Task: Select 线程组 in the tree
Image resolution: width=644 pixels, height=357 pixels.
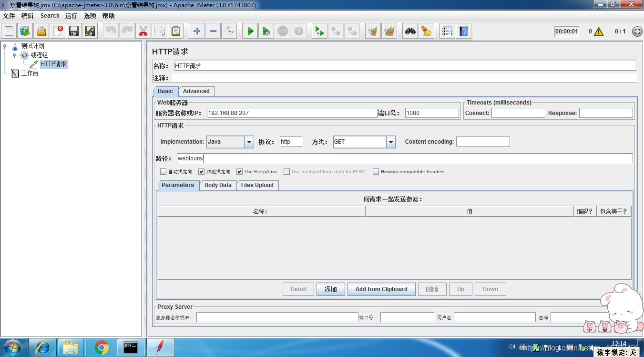Action: pos(39,55)
